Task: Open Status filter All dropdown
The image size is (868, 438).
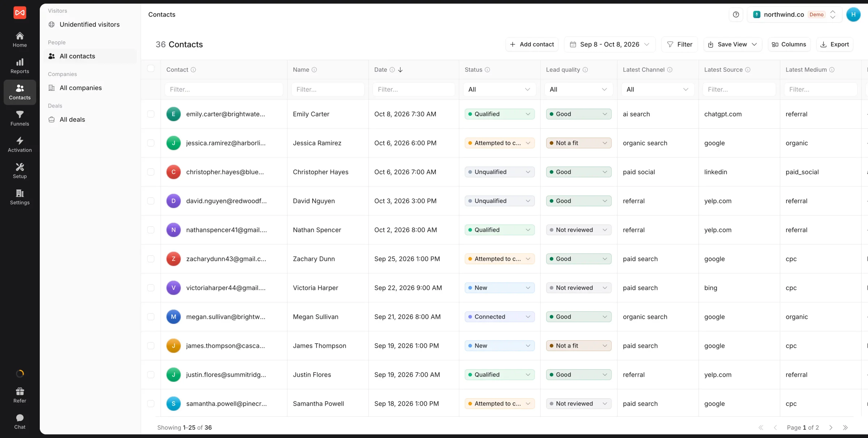Action: pos(499,89)
